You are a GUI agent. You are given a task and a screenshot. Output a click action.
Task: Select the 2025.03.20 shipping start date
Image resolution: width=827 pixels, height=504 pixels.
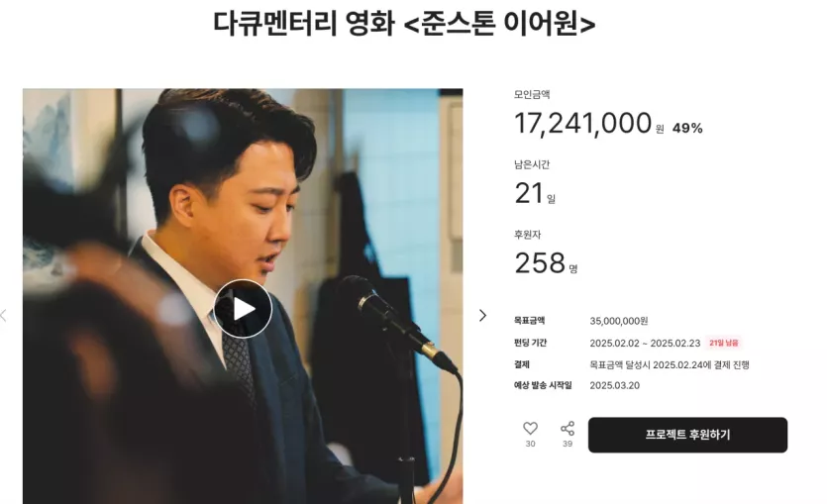pyautogui.click(x=614, y=385)
